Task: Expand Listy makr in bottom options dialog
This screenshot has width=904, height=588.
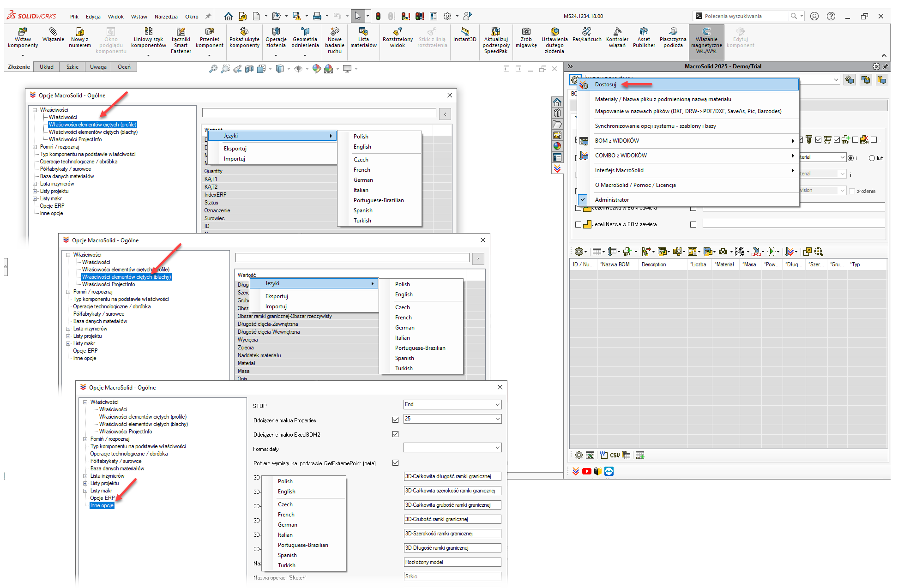Action: tap(85, 491)
